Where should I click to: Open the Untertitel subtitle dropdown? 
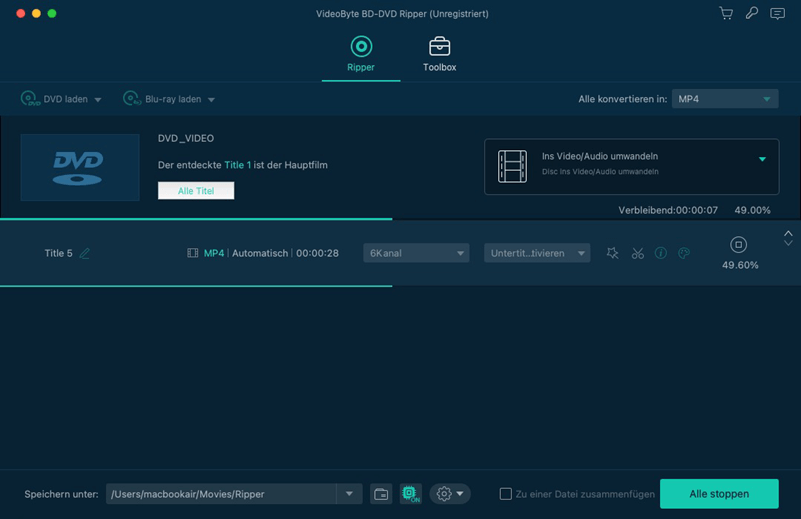click(x=537, y=253)
